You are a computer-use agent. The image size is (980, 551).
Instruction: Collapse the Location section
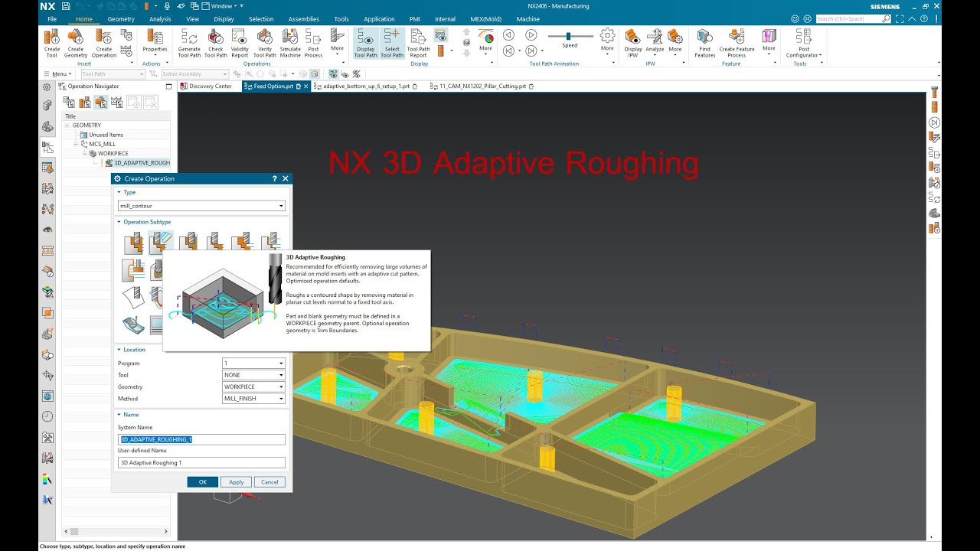pyautogui.click(x=119, y=350)
